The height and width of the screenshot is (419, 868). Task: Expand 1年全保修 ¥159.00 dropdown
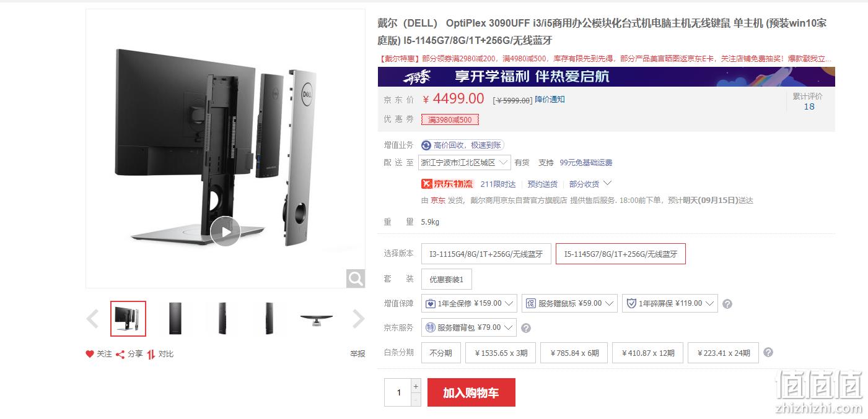pos(469,303)
